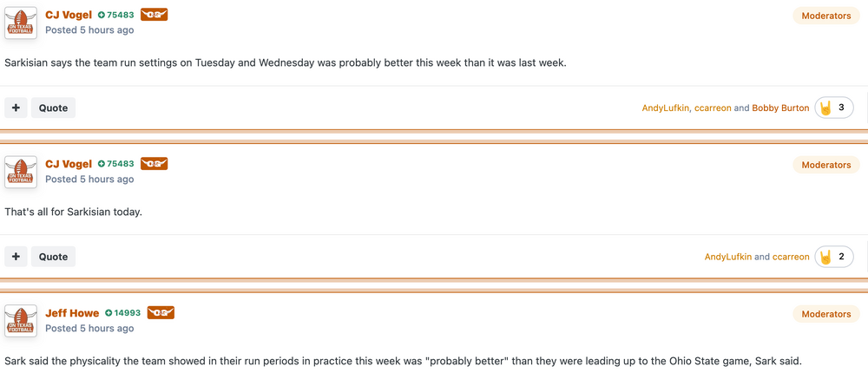Click the multiquote plus button on second post
This screenshot has height=379, width=868.
[16, 257]
